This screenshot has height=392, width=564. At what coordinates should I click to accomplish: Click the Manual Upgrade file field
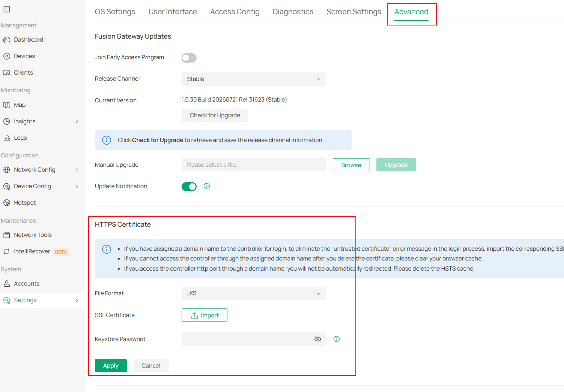point(254,165)
